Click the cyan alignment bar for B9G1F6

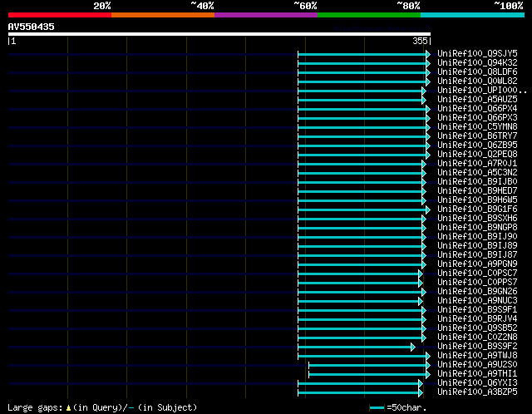point(364,210)
